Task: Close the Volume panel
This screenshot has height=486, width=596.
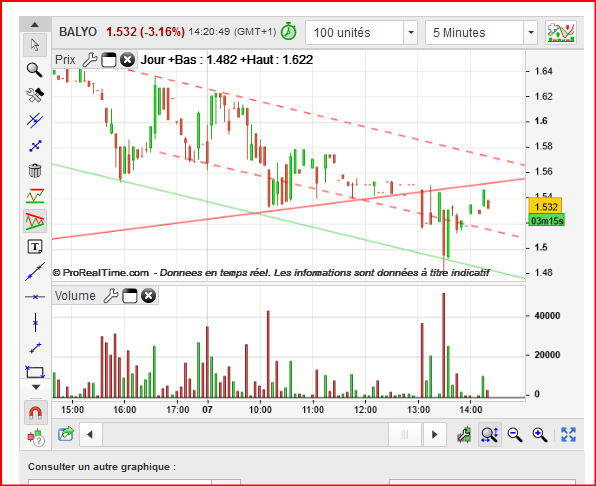Action: click(148, 296)
